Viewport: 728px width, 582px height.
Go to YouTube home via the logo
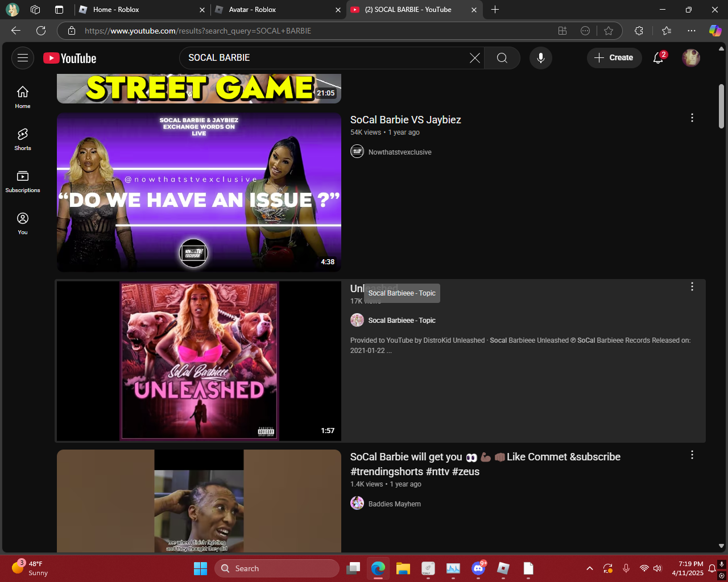coord(70,58)
